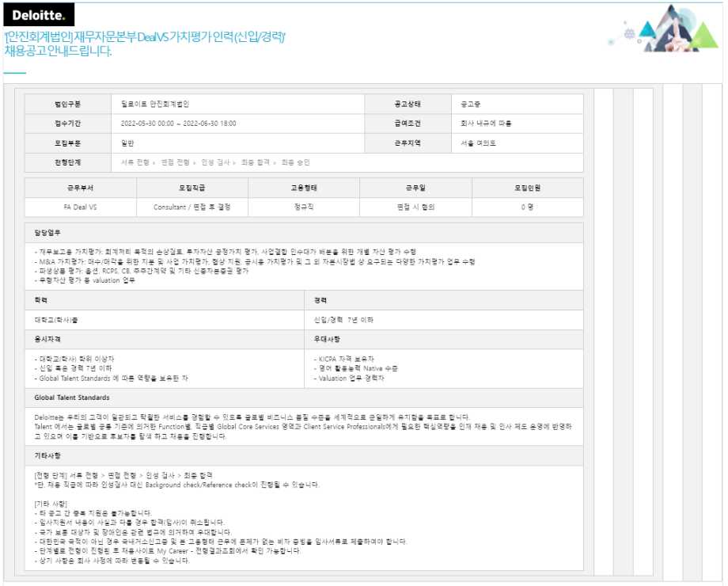Select the 인성 검사 stage label
This screenshot has width=728, height=586.
(x=214, y=164)
